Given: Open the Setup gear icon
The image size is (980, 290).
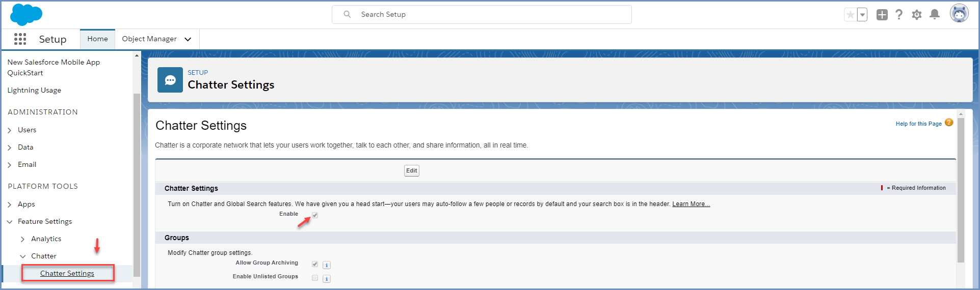Looking at the screenshot, I should (917, 15).
